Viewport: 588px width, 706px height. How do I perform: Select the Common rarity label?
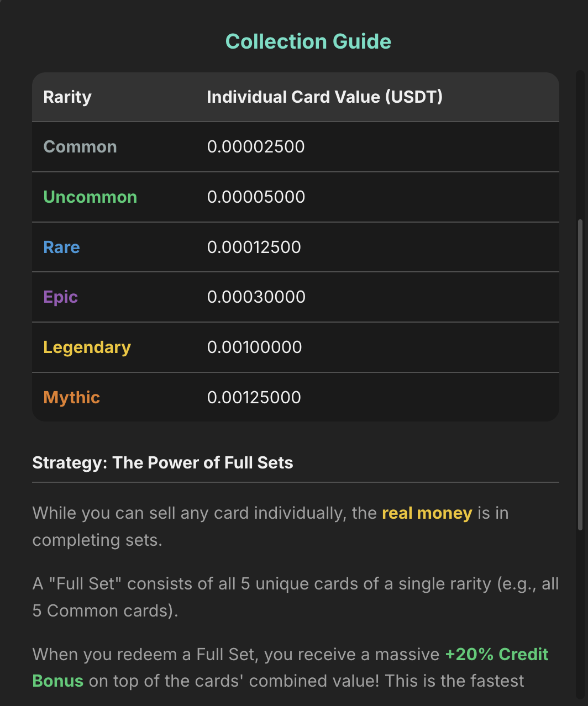pos(80,147)
